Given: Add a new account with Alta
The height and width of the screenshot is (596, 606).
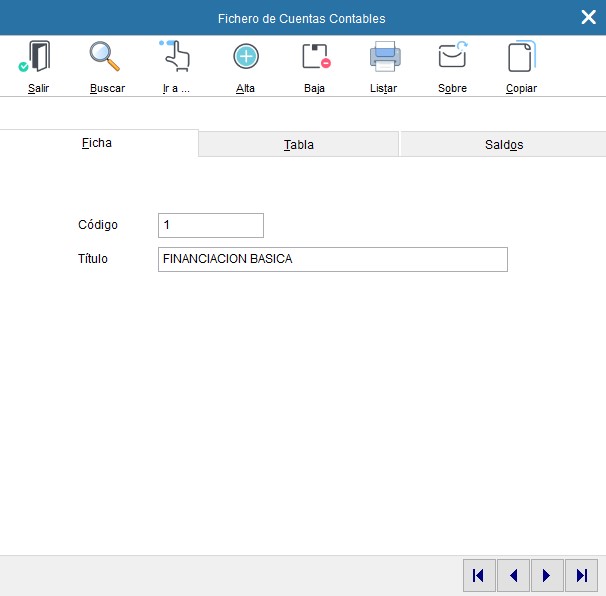Looking at the screenshot, I should [245, 58].
